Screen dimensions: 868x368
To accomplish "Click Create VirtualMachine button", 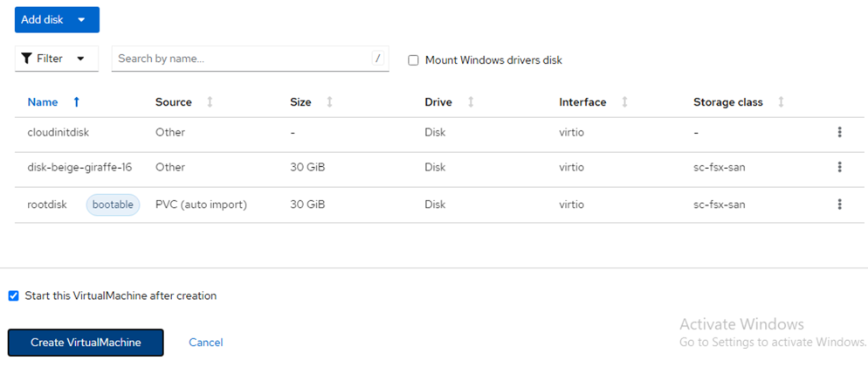I will coord(86,343).
